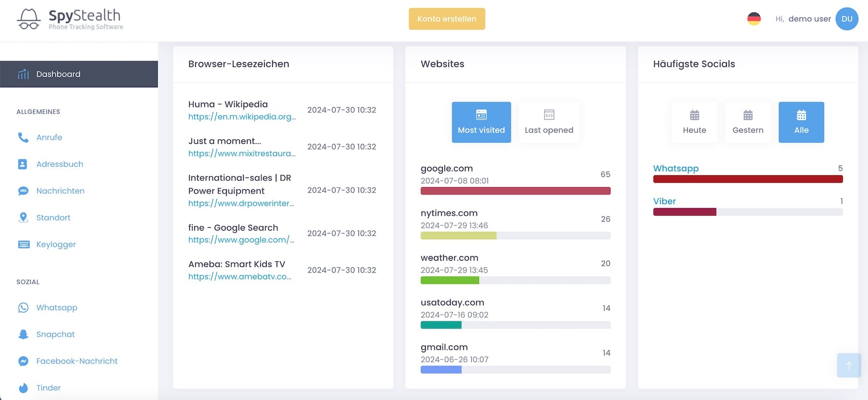This screenshot has height=400, width=868.
Task: Open the amebatv bookmark link
Action: pyautogui.click(x=240, y=276)
